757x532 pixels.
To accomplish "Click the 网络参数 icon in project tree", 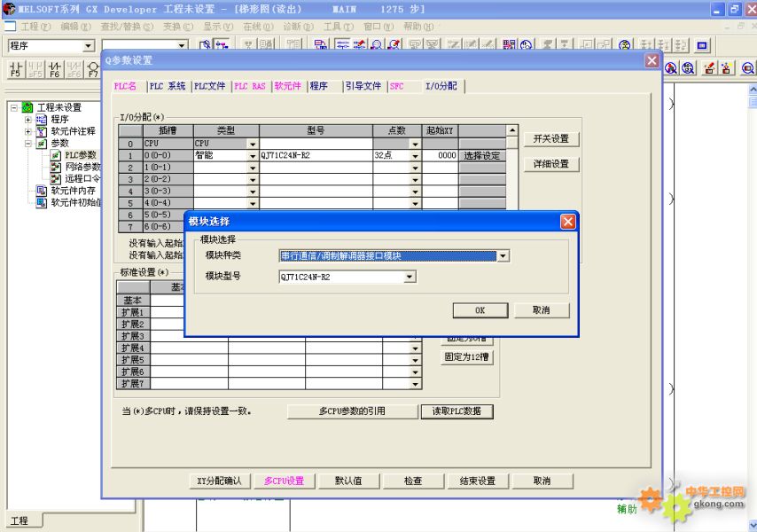I will pyautogui.click(x=56, y=167).
